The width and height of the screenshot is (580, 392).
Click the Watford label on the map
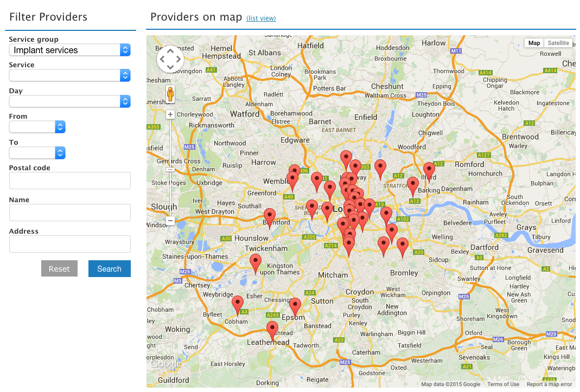pyautogui.click(x=245, y=114)
